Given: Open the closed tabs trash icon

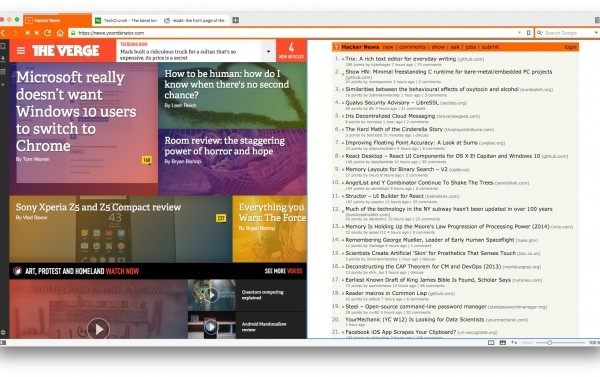Looking at the screenshot, I should pos(597,20).
